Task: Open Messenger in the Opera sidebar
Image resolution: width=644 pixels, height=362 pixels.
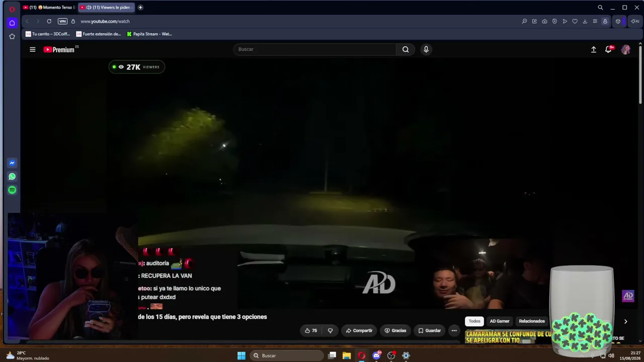Action: coord(12,163)
